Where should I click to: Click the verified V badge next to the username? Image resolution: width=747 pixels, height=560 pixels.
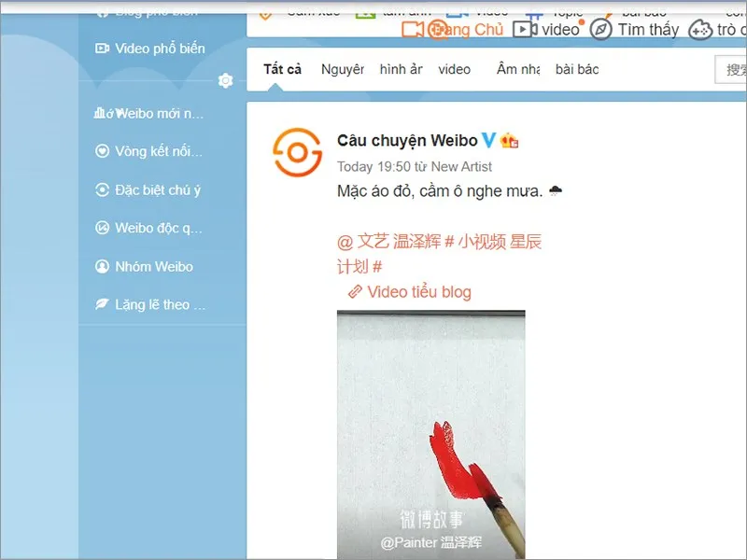click(486, 140)
